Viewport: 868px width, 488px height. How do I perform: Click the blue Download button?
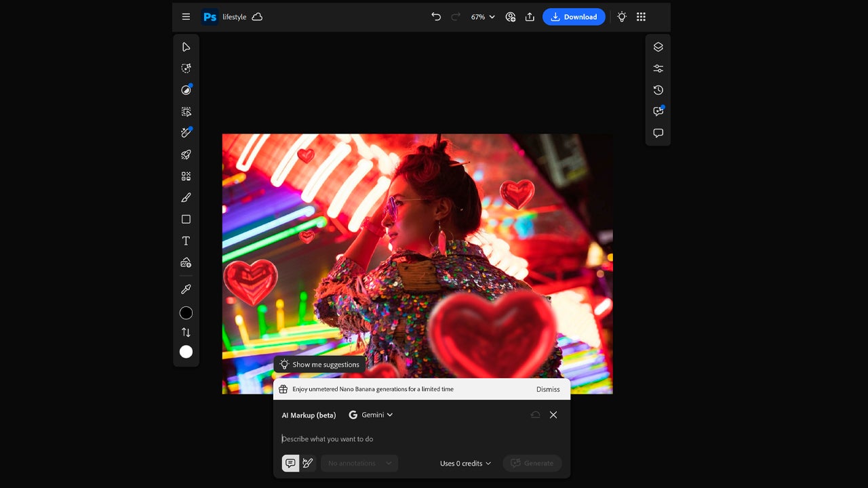pos(574,17)
